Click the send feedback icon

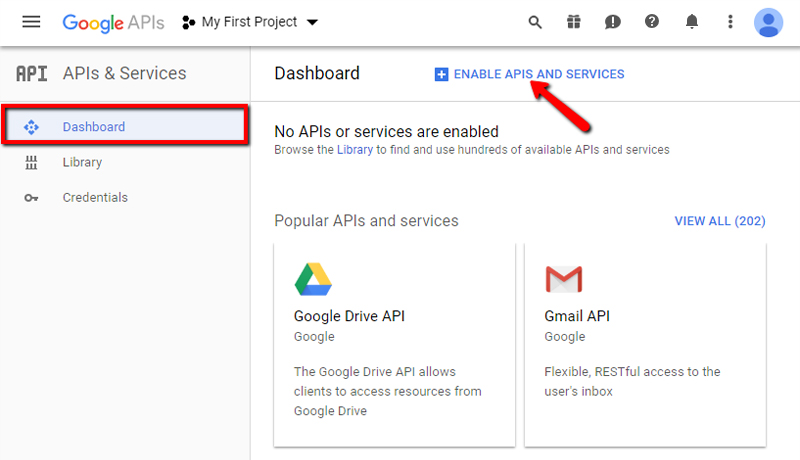tap(612, 22)
